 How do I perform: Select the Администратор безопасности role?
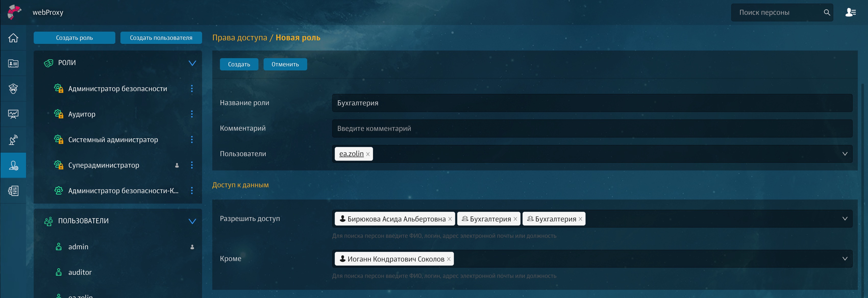pyautogui.click(x=118, y=89)
